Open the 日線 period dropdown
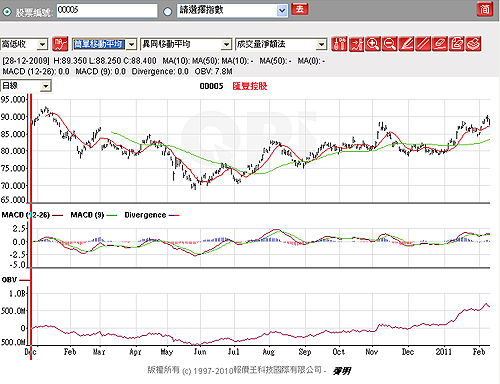The height and width of the screenshot is (384, 500). point(26,86)
